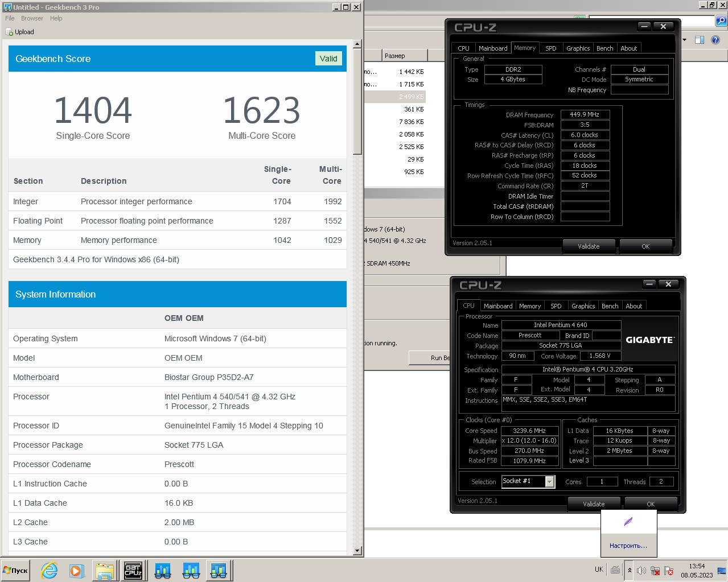Click the Show Desktop icon beside the clock

(x=722, y=570)
